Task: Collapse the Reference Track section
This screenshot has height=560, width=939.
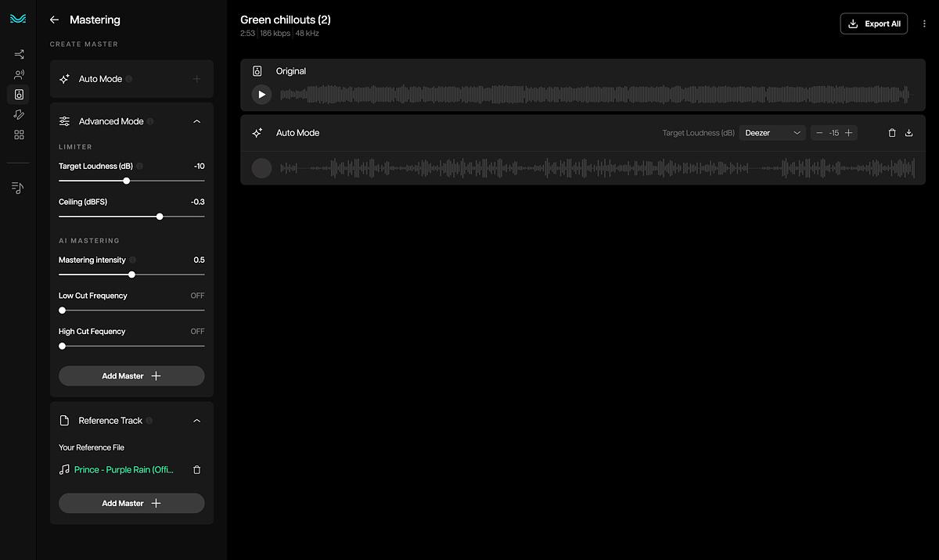Action: (196, 421)
